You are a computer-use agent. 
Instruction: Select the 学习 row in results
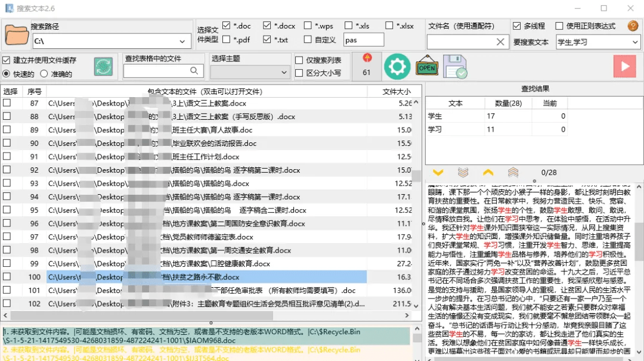point(456,129)
